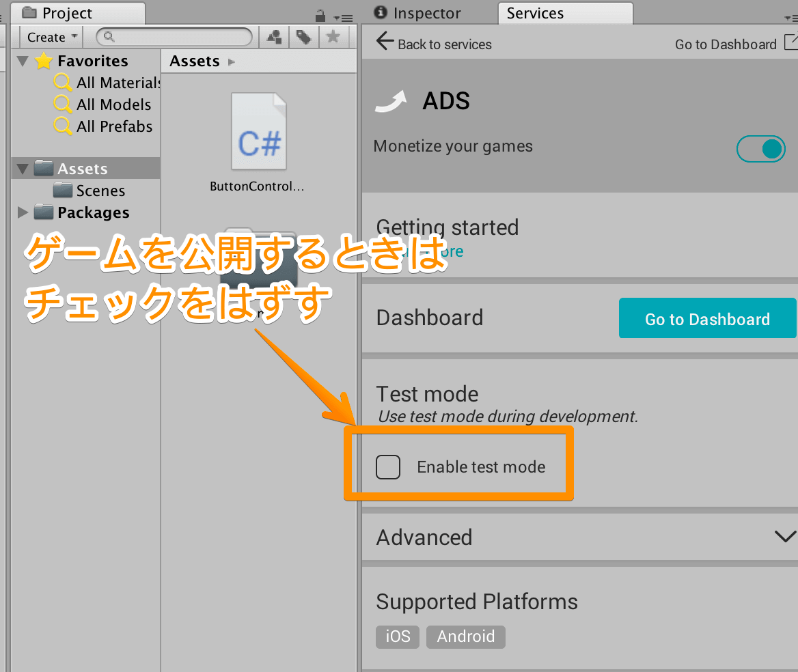Click the ADS service arrow icon
798x672 pixels.
(x=391, y=100)
